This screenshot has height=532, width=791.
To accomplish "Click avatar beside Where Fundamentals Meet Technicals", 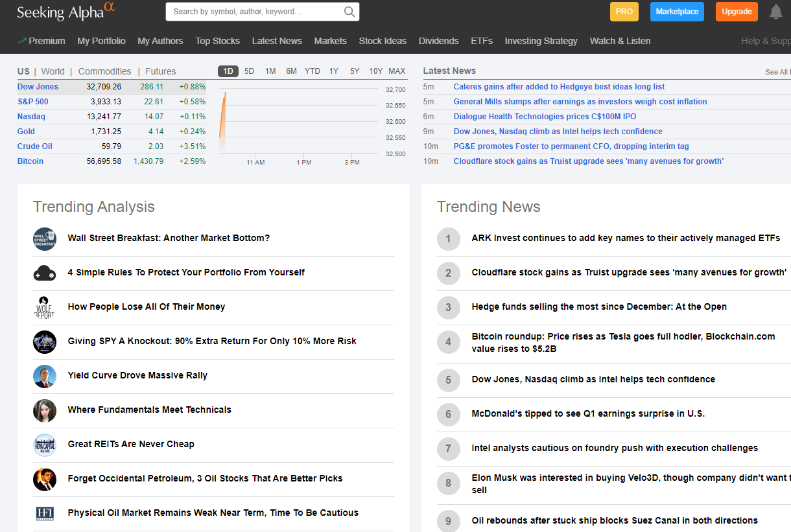I will 45,410.
